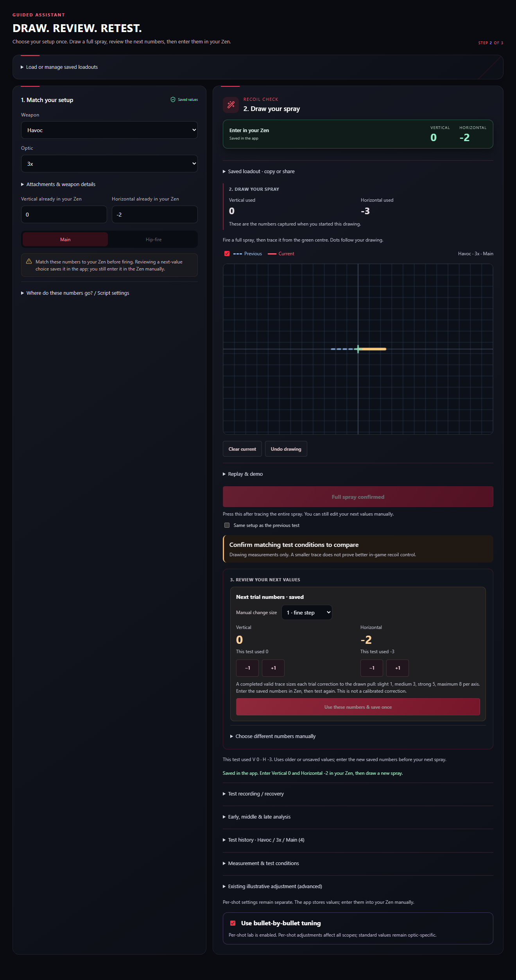Click Vertical already in your Zen field
Screen dimensions: 516x980
coord(64,215)
